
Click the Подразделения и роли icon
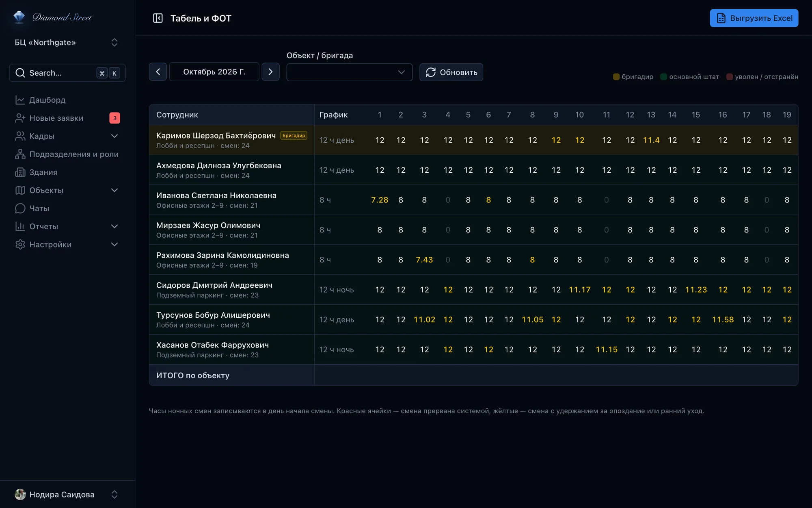click(20, 154)
